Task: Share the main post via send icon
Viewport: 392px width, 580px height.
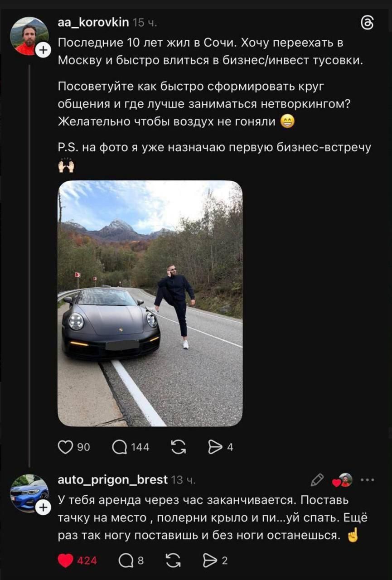Action: click(214, 447)
